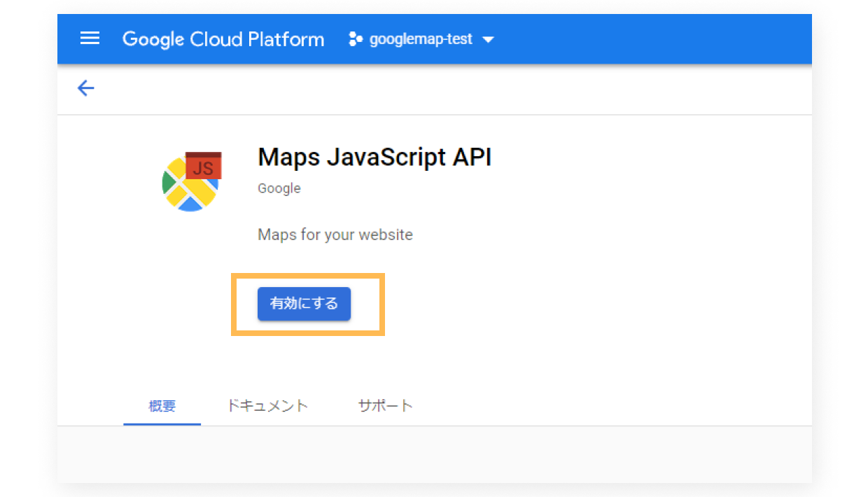
Task: Click empty area of blue header bar
Action: click(x=651, y=39)
